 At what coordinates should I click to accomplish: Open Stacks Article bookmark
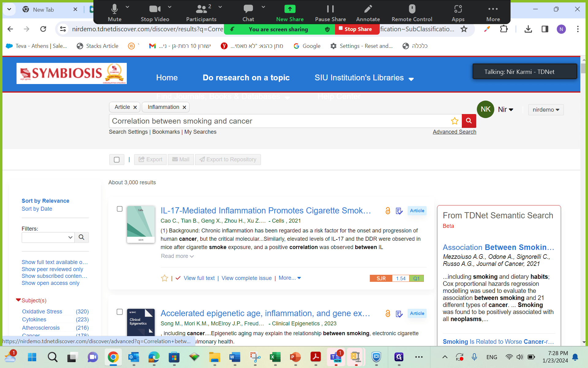click(x=97, y=46)
